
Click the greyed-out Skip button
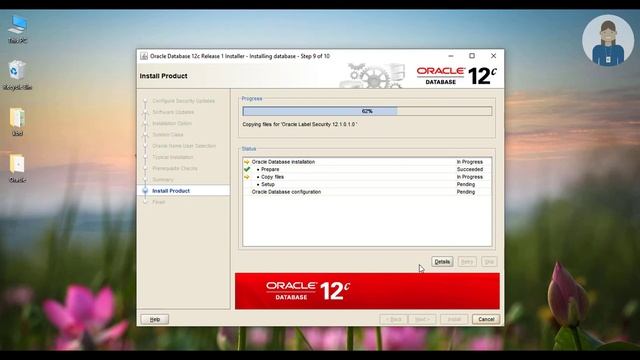[489, 262]
